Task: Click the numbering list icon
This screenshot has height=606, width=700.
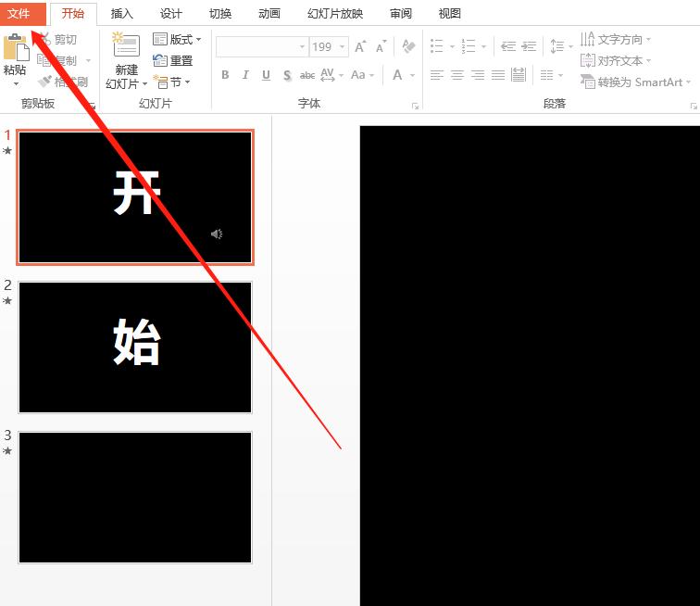Action: coord(469,46)
